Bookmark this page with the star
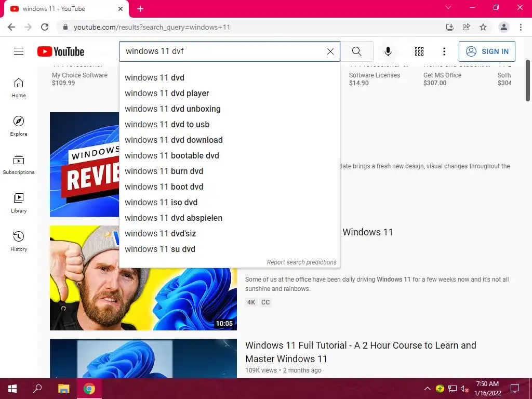This screenshot has width=532, height=399. pos(483,27)
